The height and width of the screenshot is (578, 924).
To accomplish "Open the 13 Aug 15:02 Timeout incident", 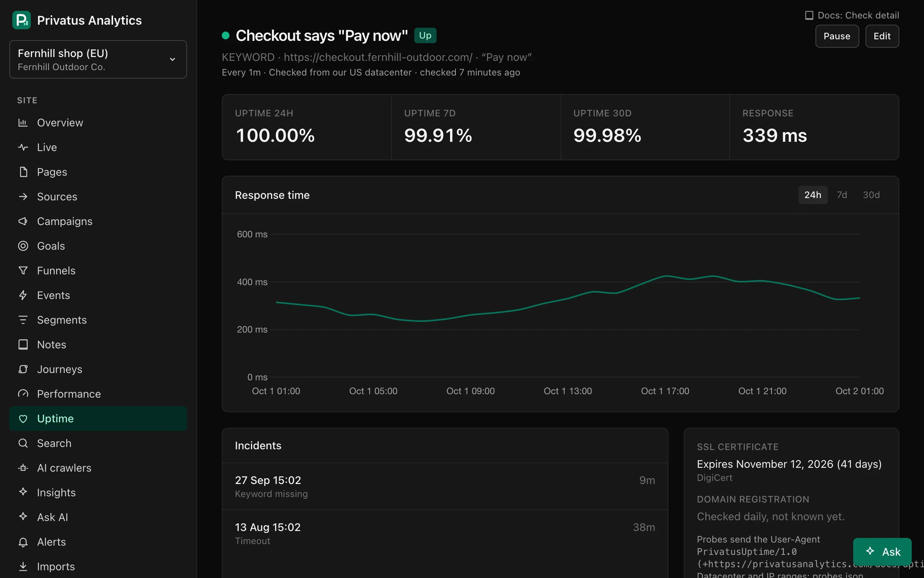I will 445,533.
